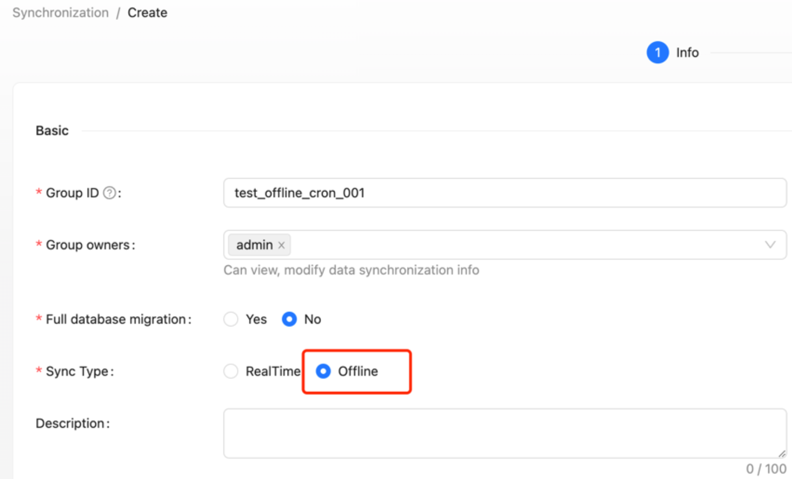Click the 0 / 100 character counter

pos(766,468)
